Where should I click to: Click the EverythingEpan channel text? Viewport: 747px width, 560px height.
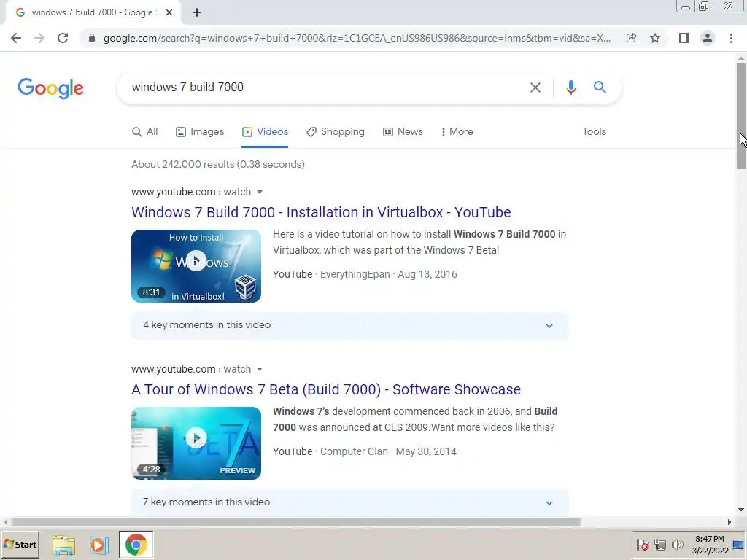(x=355, y=274)
